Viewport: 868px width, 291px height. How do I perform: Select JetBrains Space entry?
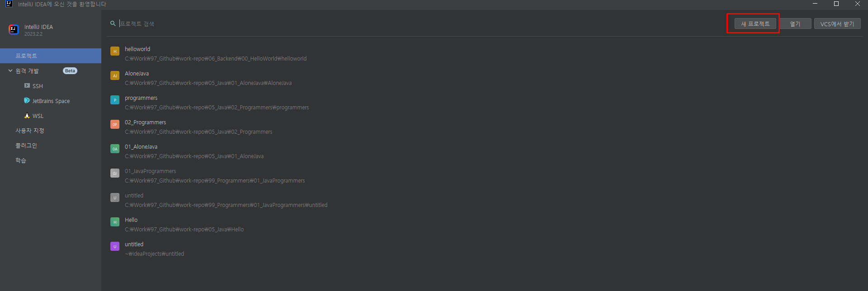pos(51,101)
